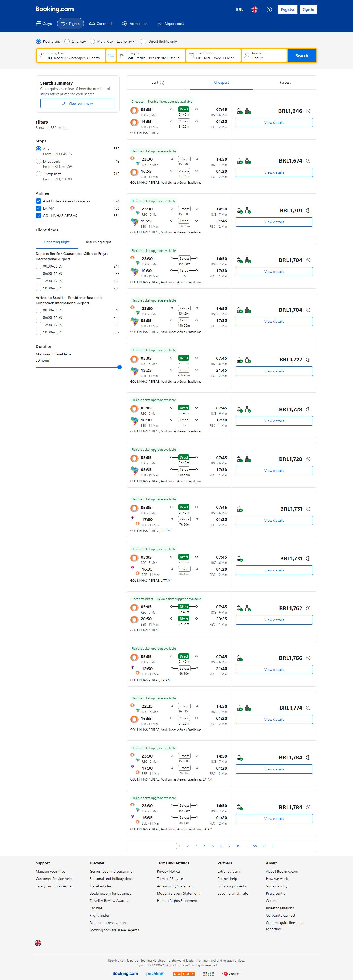Click the next page arrow in pagination
353x980 pixels.
click(273, 846)
